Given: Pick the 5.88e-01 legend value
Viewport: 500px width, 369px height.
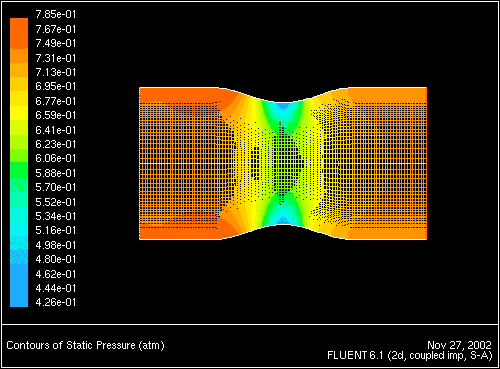Looking at the screenshot, I should tap(56, 173).
